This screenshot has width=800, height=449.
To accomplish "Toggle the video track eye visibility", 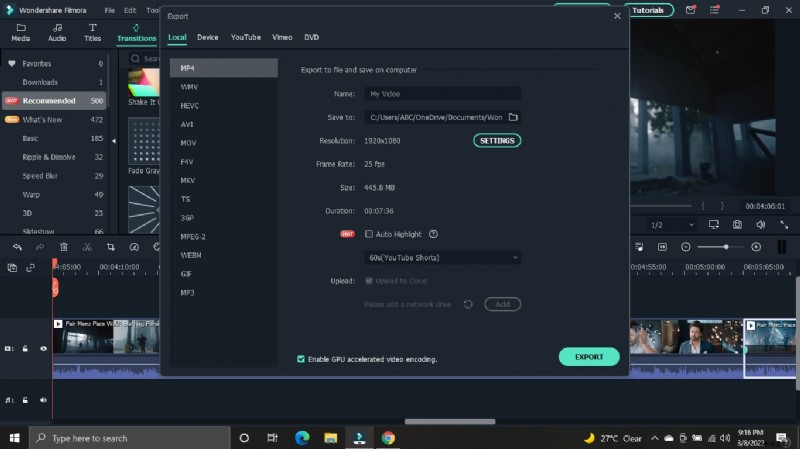I will pos(43,348).
